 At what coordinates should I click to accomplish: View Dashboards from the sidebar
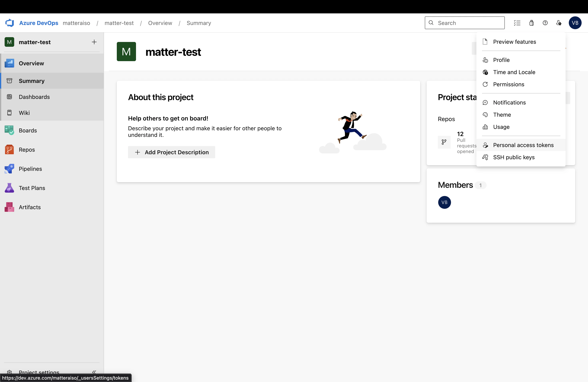pyautogui.click(x=34, y=97)
